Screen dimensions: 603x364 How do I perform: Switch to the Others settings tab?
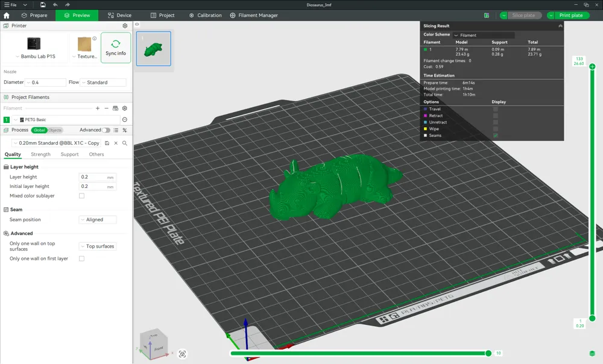pos(96,154)
